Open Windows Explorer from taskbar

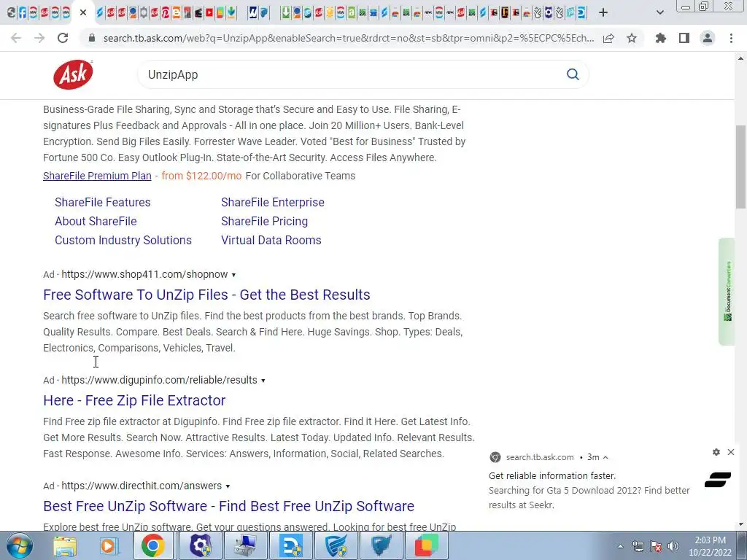pos(64,545)
